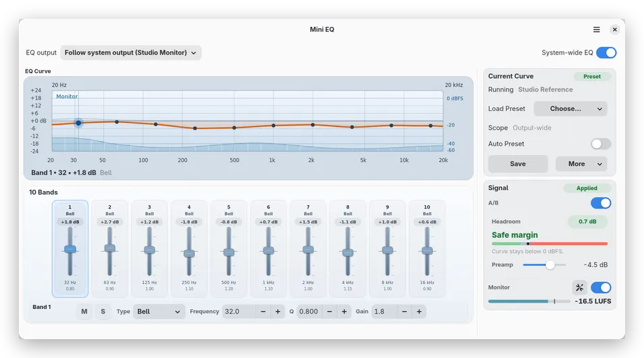Increase Frequency with the plus button
This screenshot has width=644, height=358.
coord(278,312)
